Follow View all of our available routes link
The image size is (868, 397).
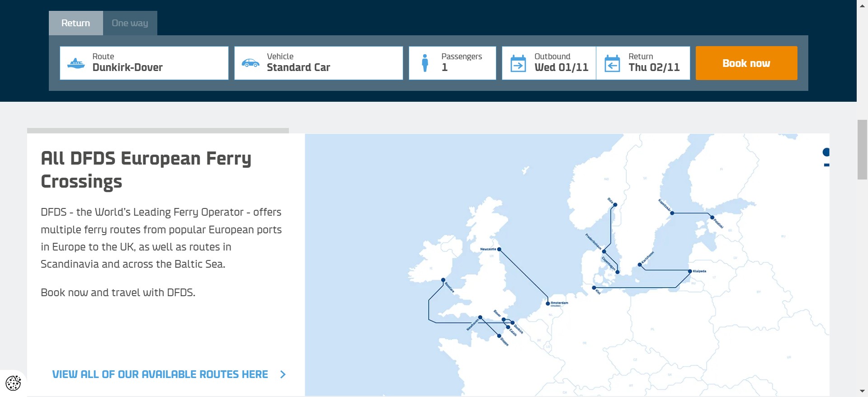160,374
